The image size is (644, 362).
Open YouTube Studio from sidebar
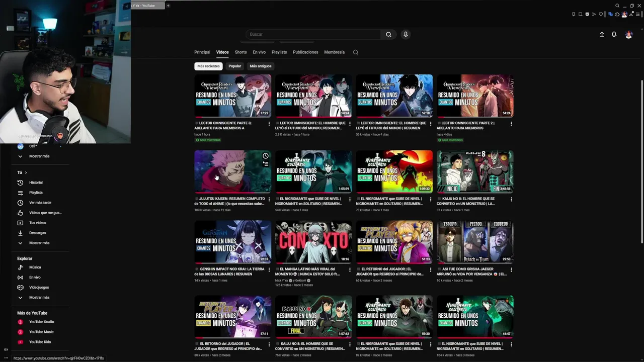point(41,322)
